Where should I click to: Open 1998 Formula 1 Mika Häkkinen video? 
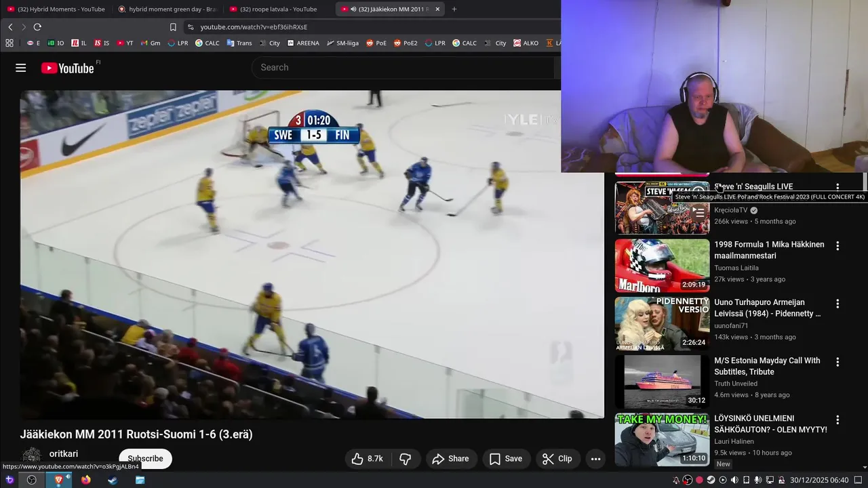coord(769,250)
